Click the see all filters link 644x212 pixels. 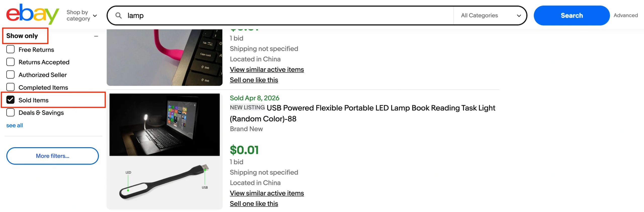click(15, 125)
